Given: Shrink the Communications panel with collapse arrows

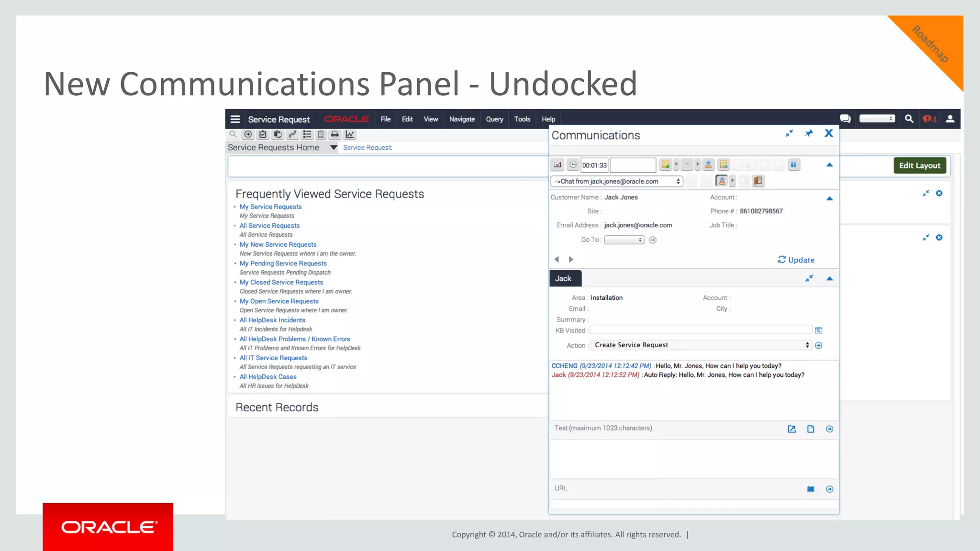Looking at the screenshot, I should (789, 133).
